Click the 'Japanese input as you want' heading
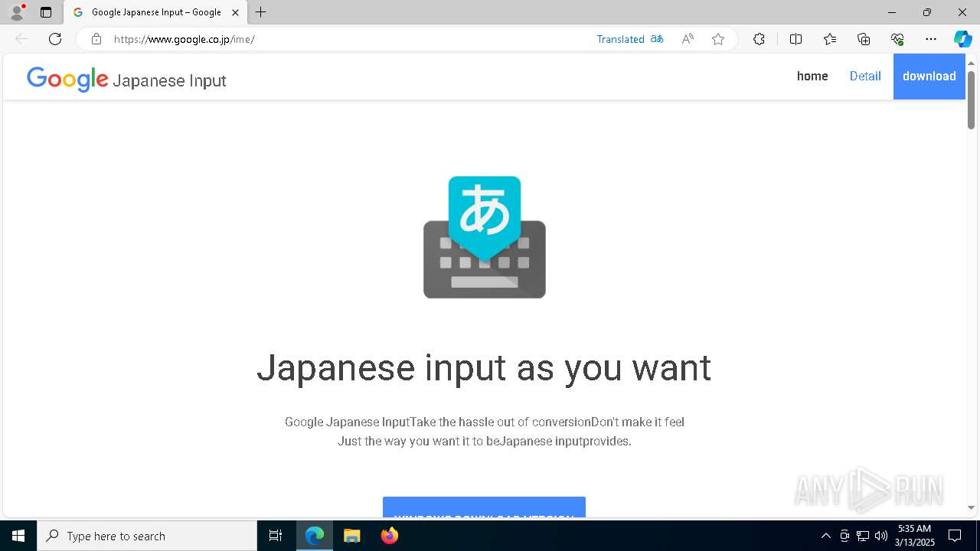The width and height of the screenshot is (980, 551). (x=484, y=367)
